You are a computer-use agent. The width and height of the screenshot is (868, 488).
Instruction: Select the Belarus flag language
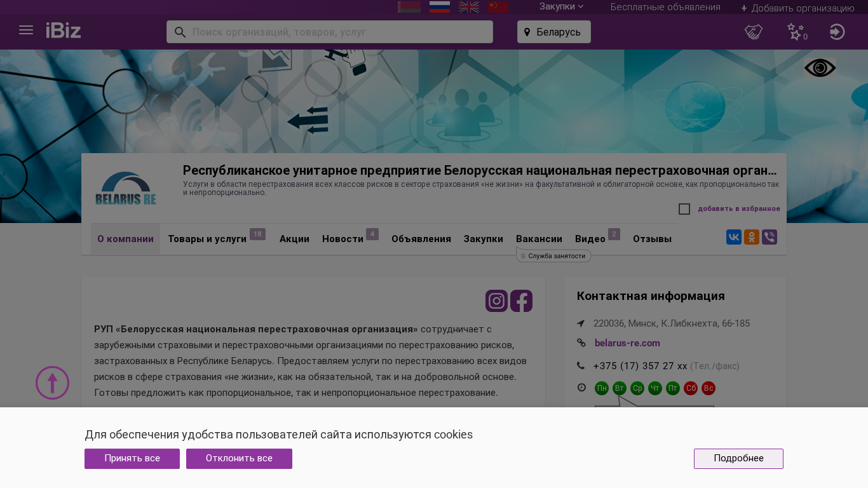click(x=409, y=7)
